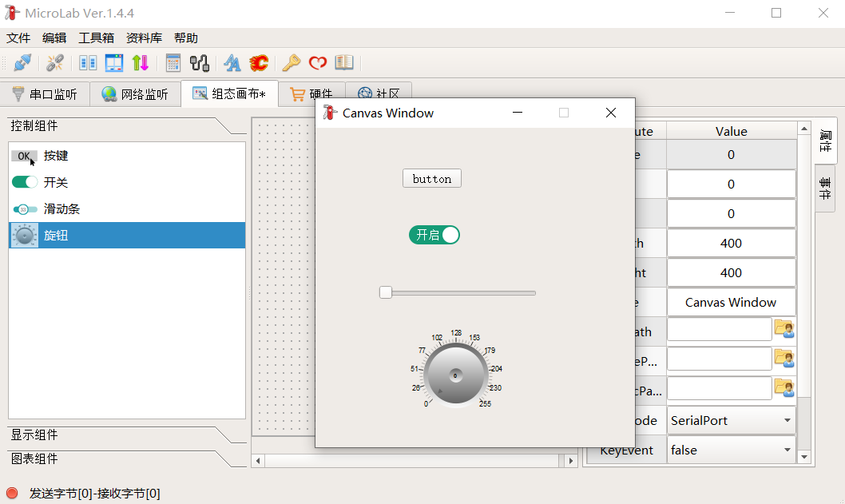Click the top folder browse icon
This screenshot has height=504, width=845.
tap(784, 328)
